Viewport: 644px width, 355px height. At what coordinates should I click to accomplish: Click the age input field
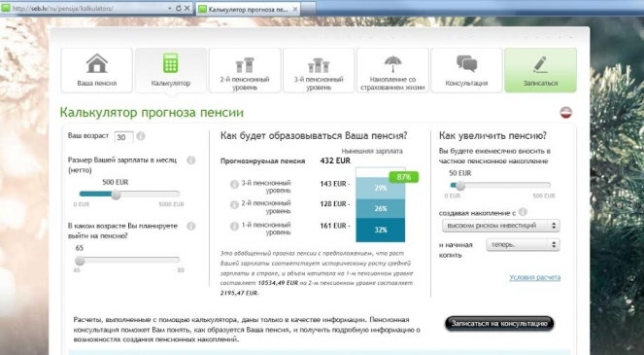123,137
